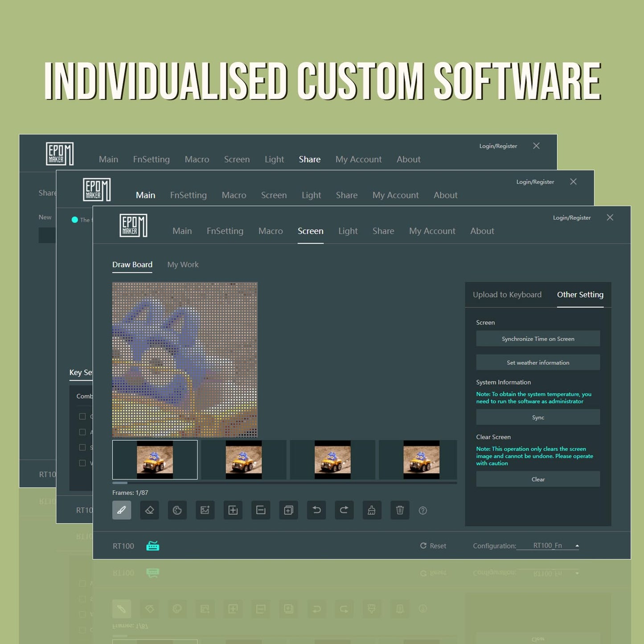644x644 pixels.
Task: Select the brush drawing tool
Action: tap(122, 510)
